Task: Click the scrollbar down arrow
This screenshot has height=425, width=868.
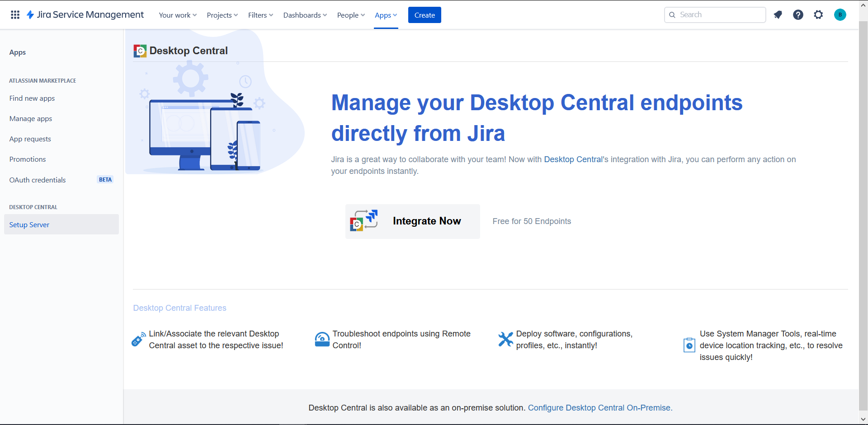Action: [x=863, y=419]
